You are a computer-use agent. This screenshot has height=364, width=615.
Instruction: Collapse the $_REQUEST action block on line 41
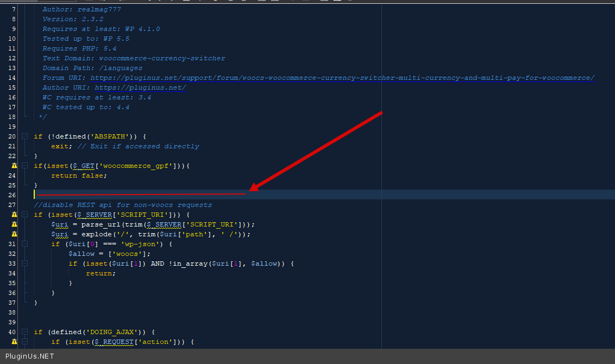click(x=24, y=342)
